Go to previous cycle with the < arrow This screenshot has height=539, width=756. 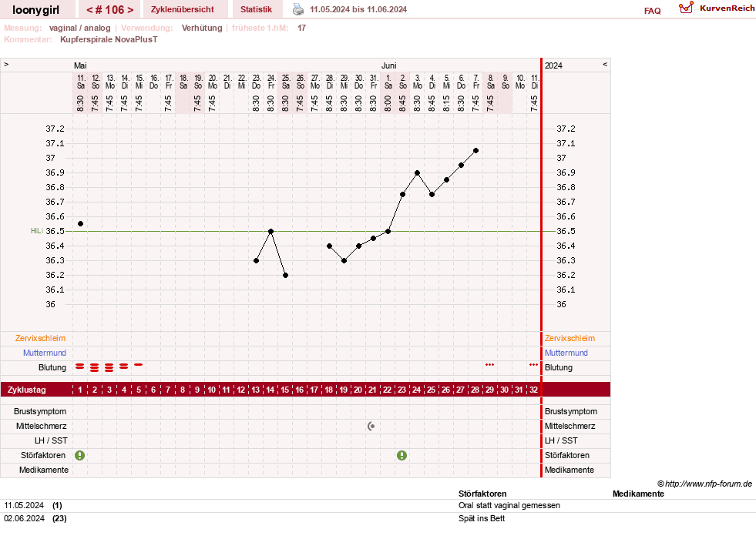point(89,10)
